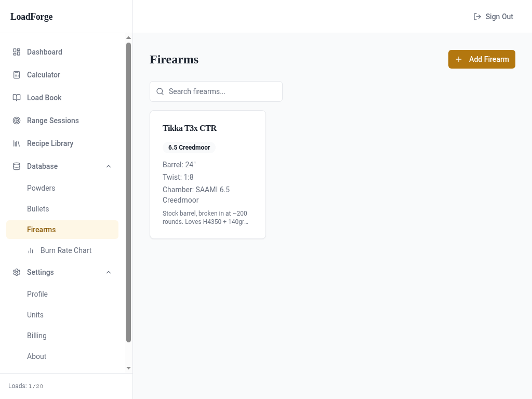Click the LoadForge logo text
532x399 pixels.
click(x=32, y=17)
